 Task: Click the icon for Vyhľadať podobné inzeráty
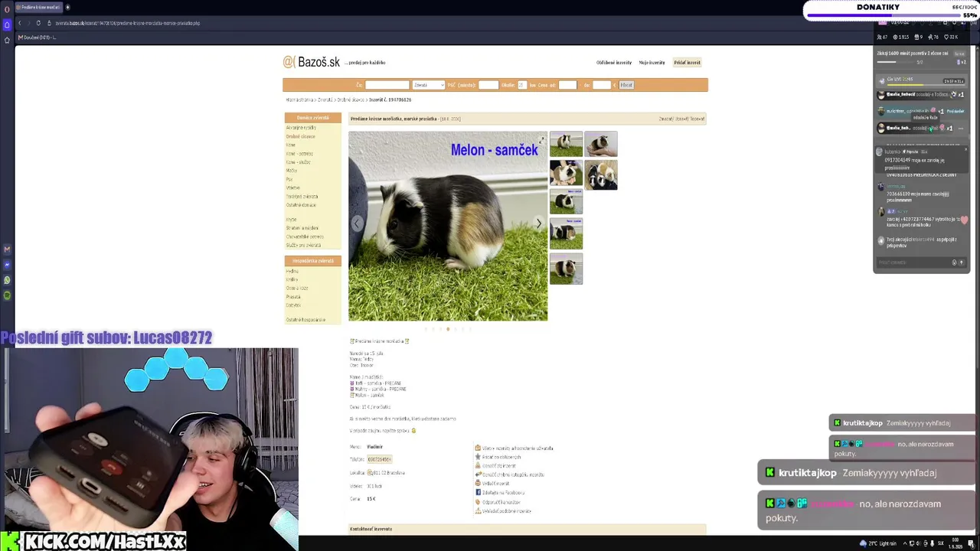tap(478, 510)
